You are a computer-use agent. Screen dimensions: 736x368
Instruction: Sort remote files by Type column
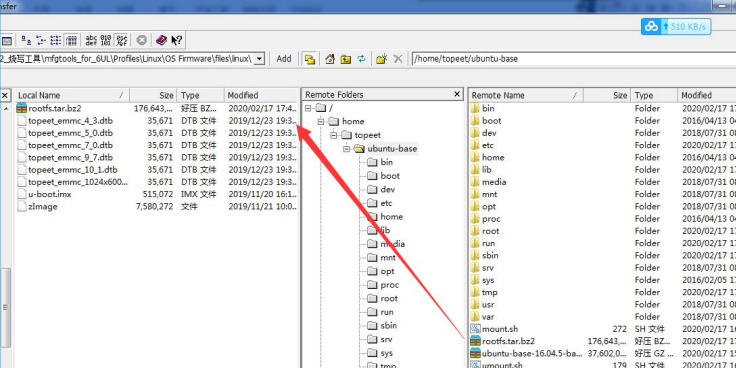click(654, 95)
